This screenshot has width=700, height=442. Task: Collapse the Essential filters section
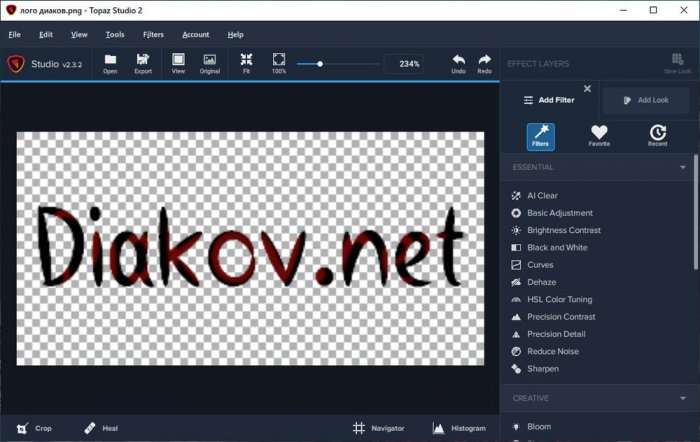coord(683,167)
